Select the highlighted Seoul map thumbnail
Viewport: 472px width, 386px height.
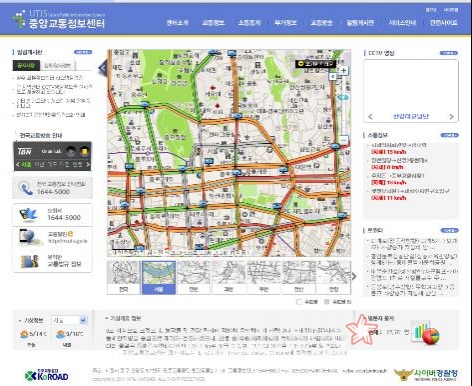[x=159, y=277]
